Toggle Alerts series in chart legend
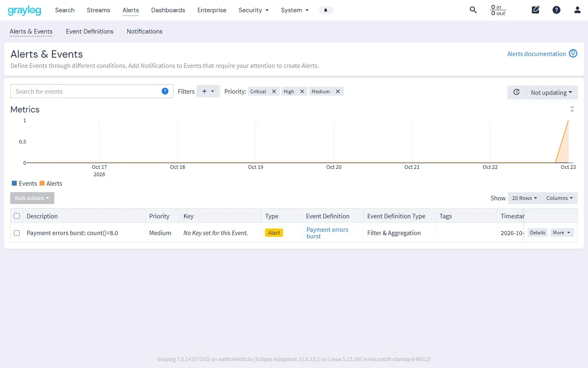This screenshot has height=368, width=588. tap(51, 184)
